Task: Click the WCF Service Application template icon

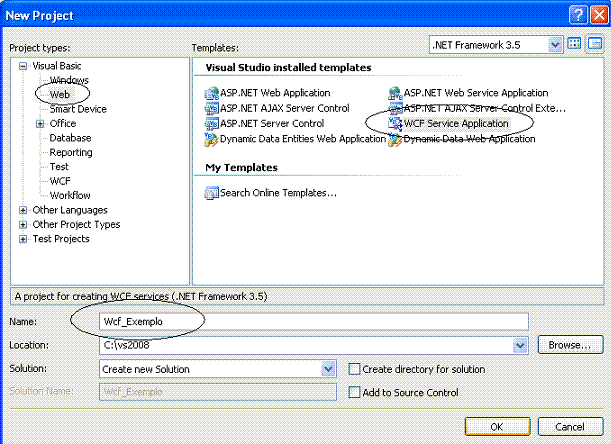Action: (x=395, y=124)
